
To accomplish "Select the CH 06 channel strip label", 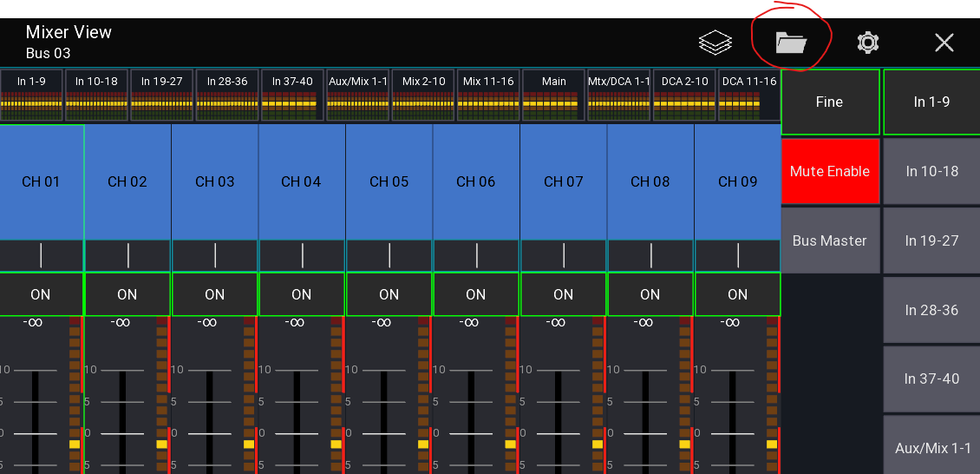I will coord(476,182).
